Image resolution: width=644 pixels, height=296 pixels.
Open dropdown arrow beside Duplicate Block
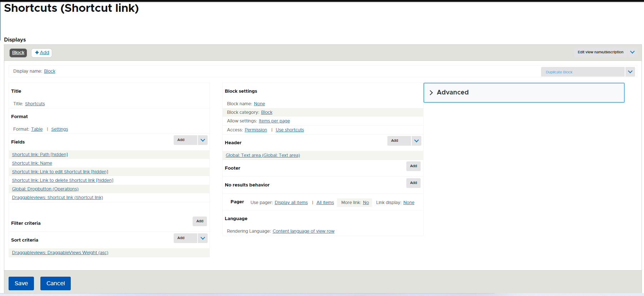[630, 72]
